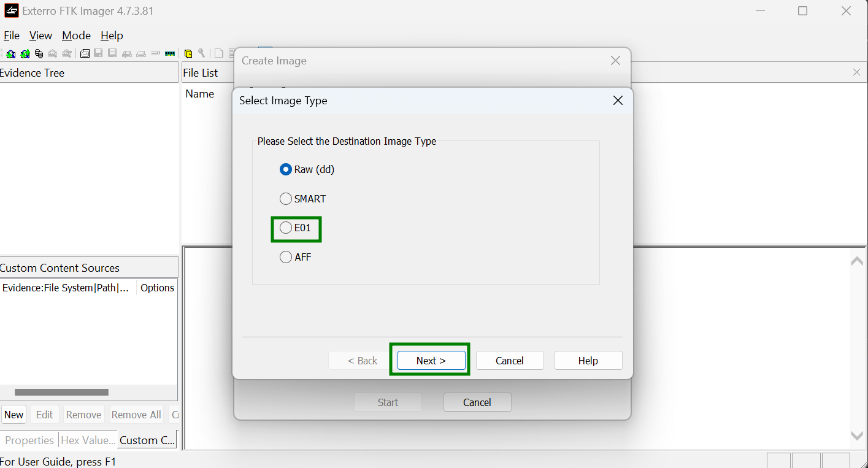Click the Create Custom Content Image icon
868x468 pixels.
[141, 53]
